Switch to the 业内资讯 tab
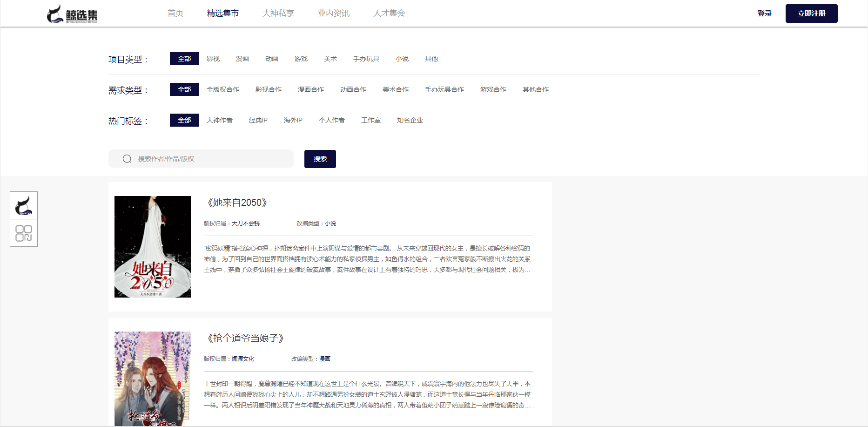 (x=333, y=13)
